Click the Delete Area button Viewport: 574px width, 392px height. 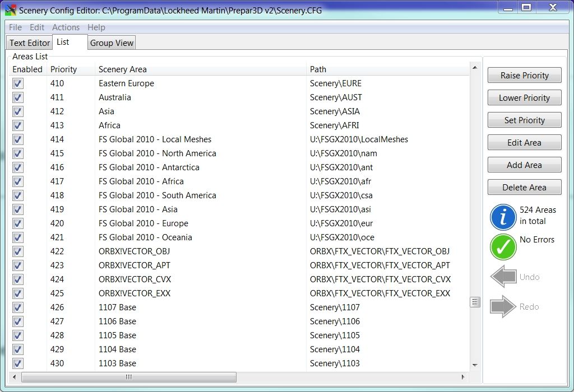524,188
